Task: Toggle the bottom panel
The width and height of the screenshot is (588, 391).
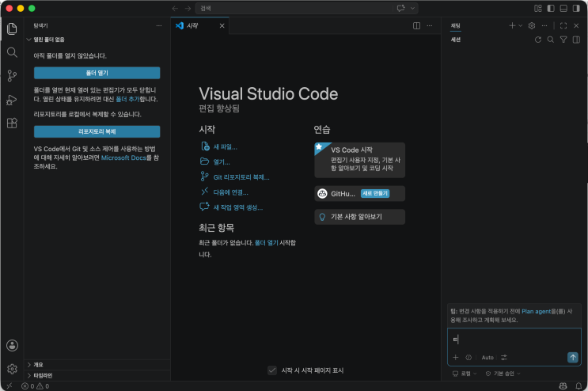Action: coord(563,8)
